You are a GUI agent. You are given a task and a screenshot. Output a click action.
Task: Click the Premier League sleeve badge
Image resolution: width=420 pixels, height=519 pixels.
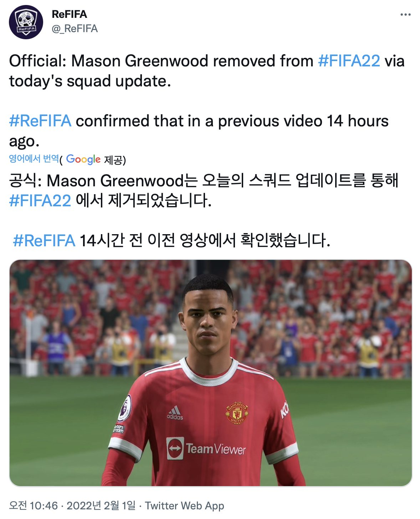click(125, 408)
